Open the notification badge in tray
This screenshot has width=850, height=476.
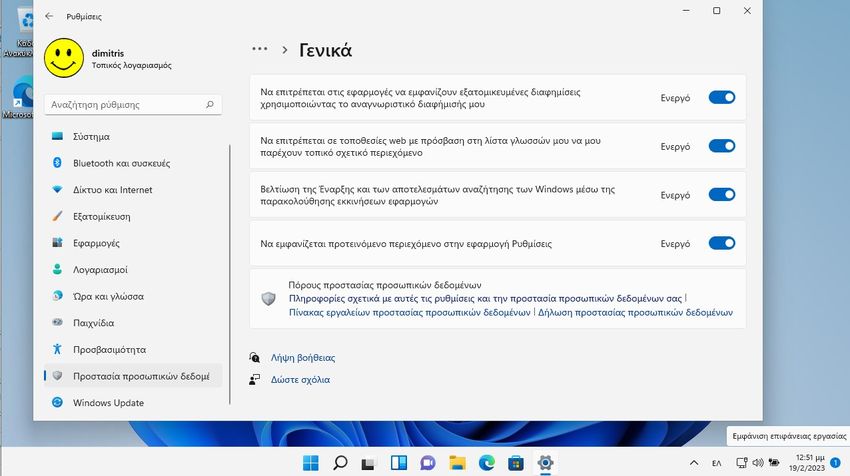[x=835, y=462]
